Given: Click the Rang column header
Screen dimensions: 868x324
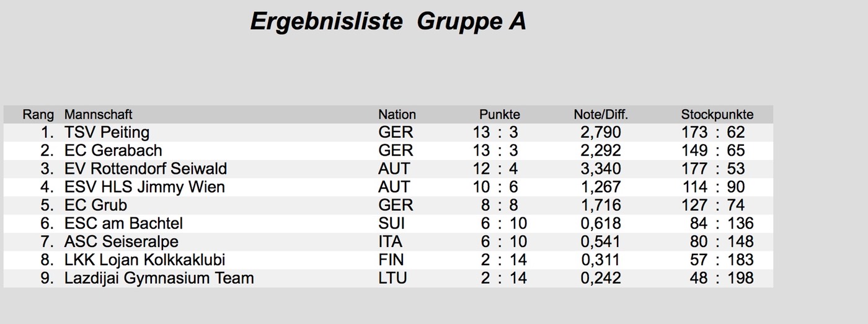Looking at the screenshot, I should pos(38,115).
